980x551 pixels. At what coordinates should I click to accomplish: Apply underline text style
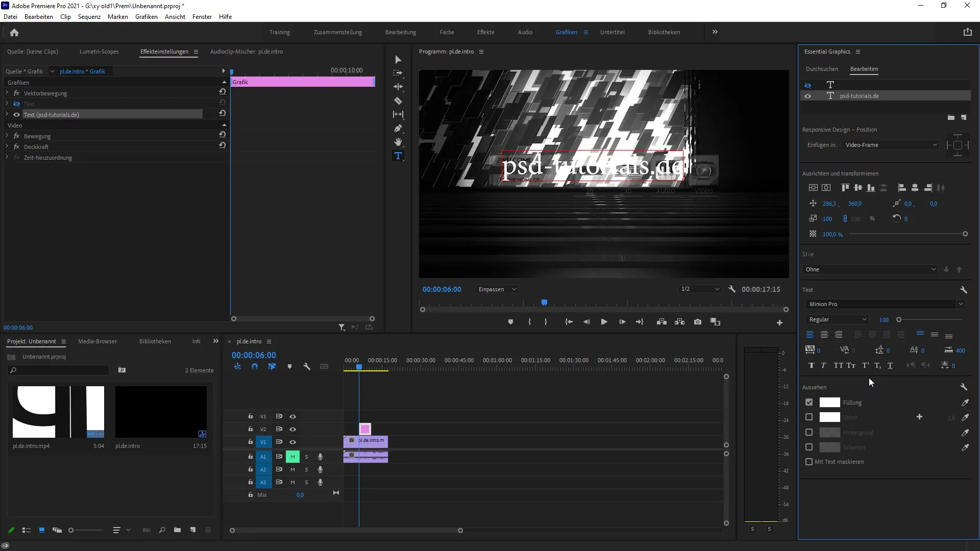(890, 365)
